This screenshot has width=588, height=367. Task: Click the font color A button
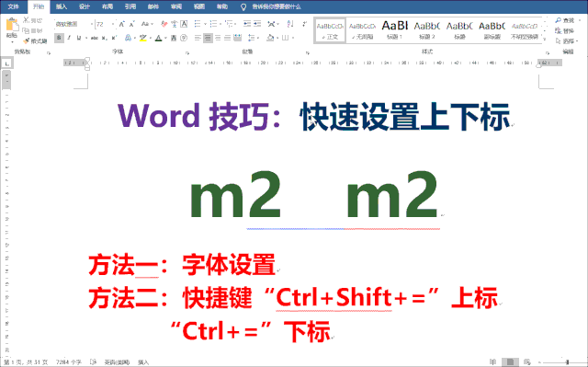tap(159, 38)
